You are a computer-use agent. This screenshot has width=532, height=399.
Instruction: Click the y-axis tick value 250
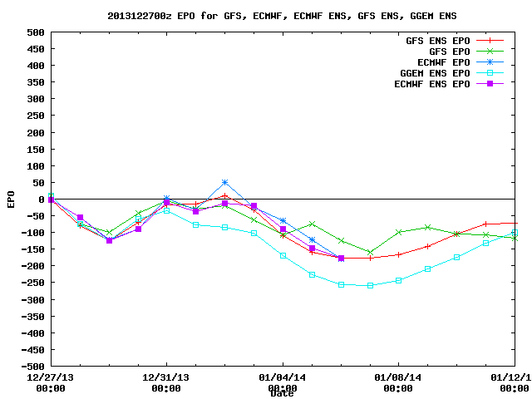pyautogui.click(x=36, y=116)
